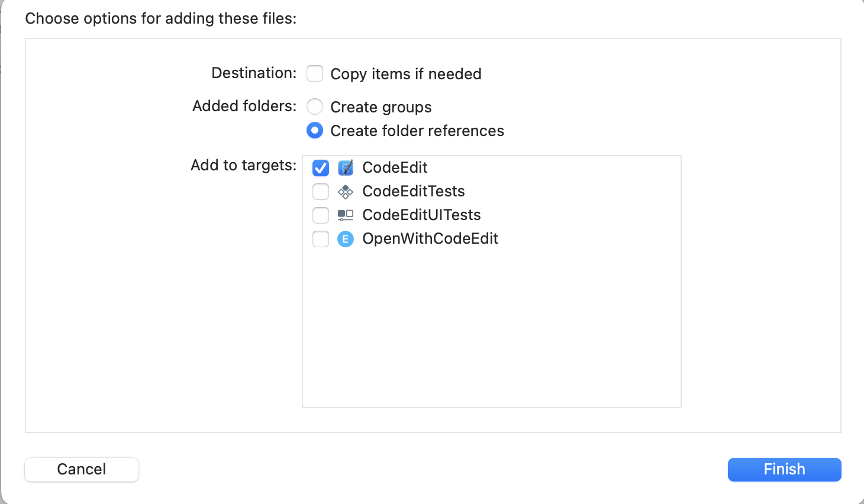Check the CodeEditTests target
The width and height of the screenshot is (864, 504).
pyautogui.click(x=320, y=191)
